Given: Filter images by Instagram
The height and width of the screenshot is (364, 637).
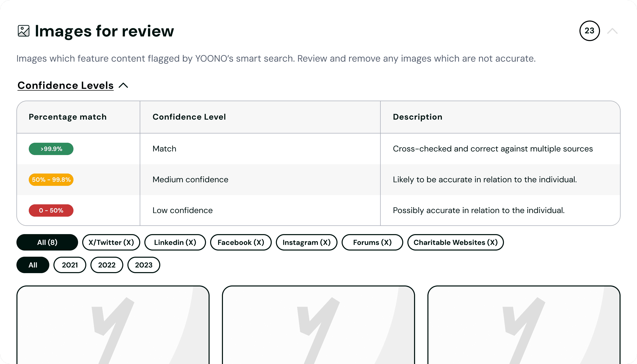Looking at the screenshot, I should 307,242.
